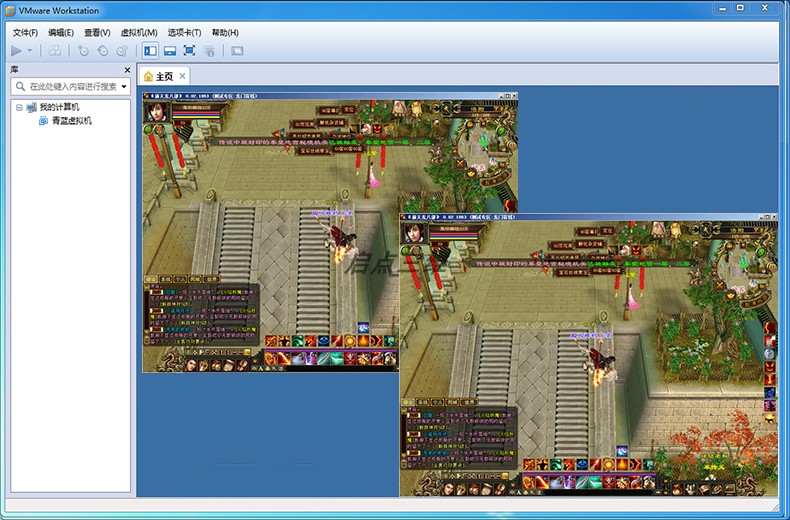
Task: Click the revert to snapshot icon
Action: [x=103, y=50]
